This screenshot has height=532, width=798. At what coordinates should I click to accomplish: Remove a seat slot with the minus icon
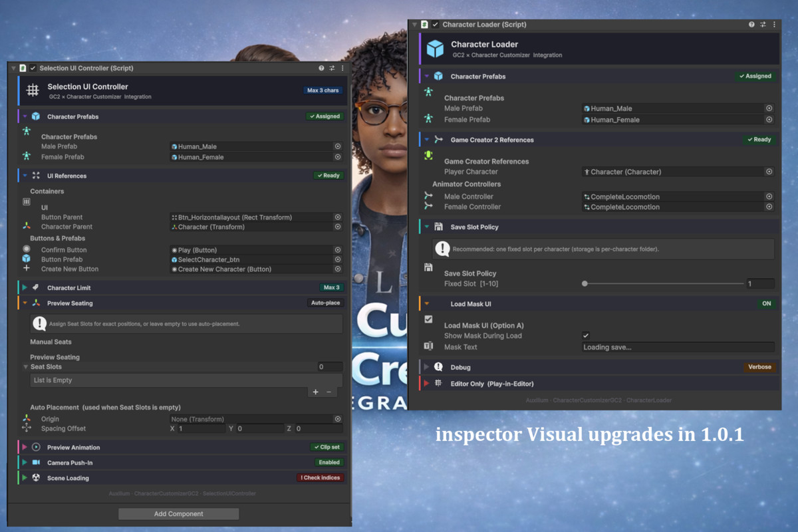point(329,392)
